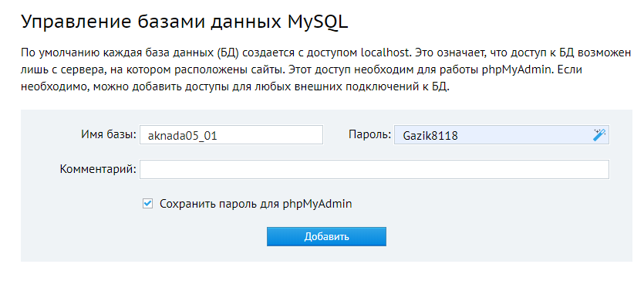This screenshot has width=644, height=281.
Task: Click the empty gray form area beside 'Добавить'
Action: [493, 237]
